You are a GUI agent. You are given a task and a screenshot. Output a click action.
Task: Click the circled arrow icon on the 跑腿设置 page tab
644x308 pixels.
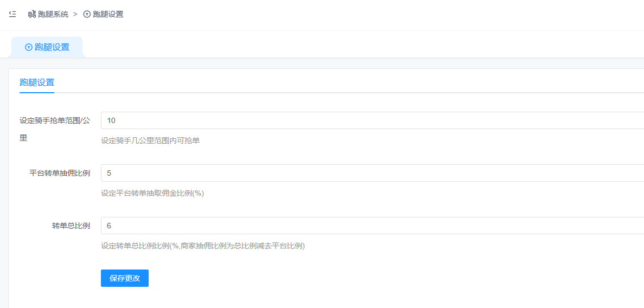click(x=29, y=47)
